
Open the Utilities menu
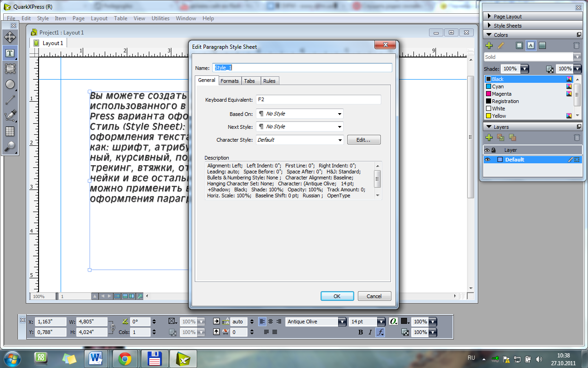coord(161,18)
